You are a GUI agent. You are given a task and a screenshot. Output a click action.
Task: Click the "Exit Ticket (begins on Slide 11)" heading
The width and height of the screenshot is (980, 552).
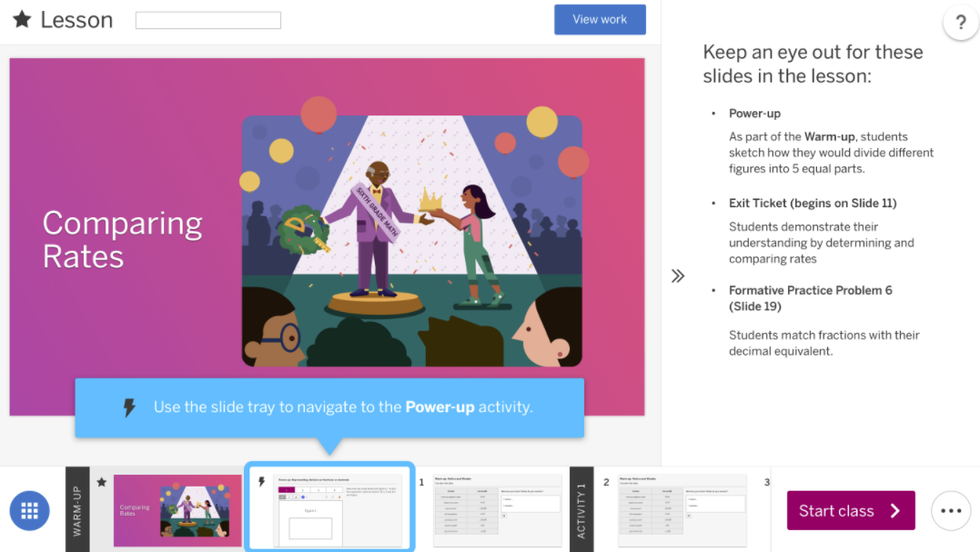(x=813, y=203)
